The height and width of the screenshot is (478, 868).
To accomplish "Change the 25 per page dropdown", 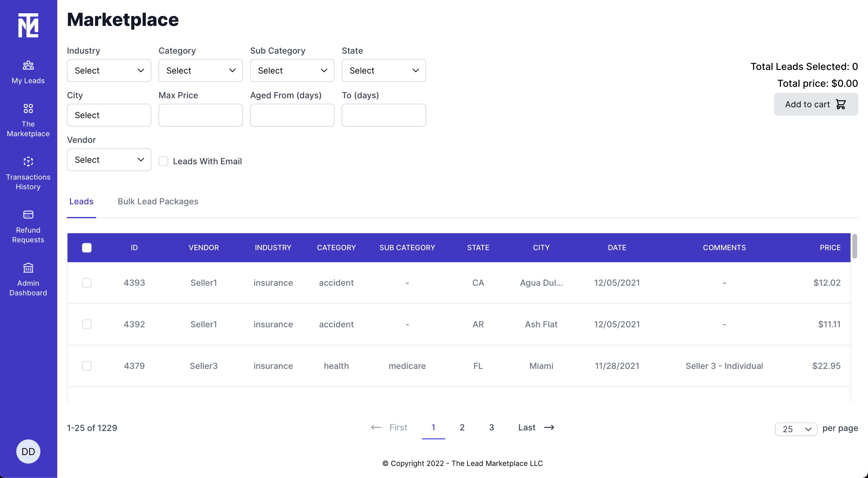I will (796, 429).
